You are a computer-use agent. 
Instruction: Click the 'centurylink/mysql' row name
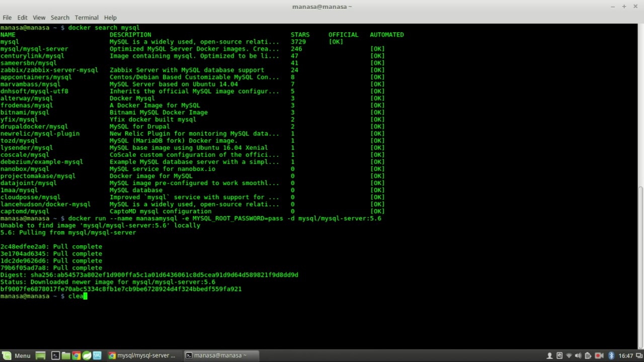click(32, 56)
